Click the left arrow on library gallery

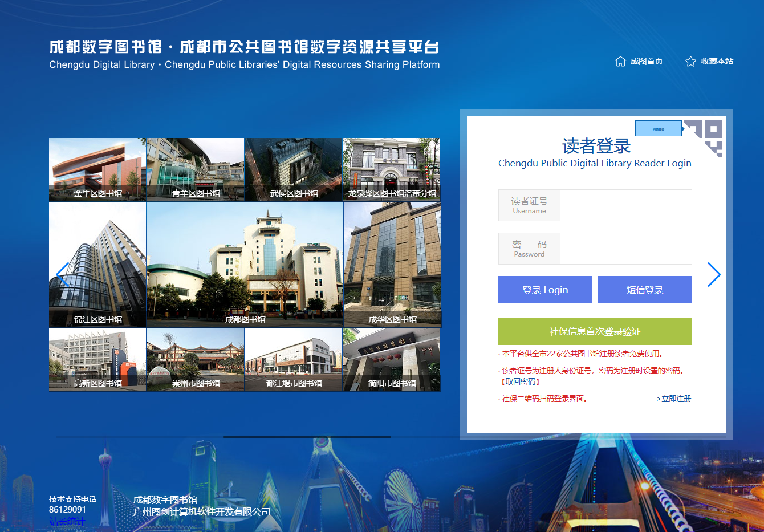[62, 275]
